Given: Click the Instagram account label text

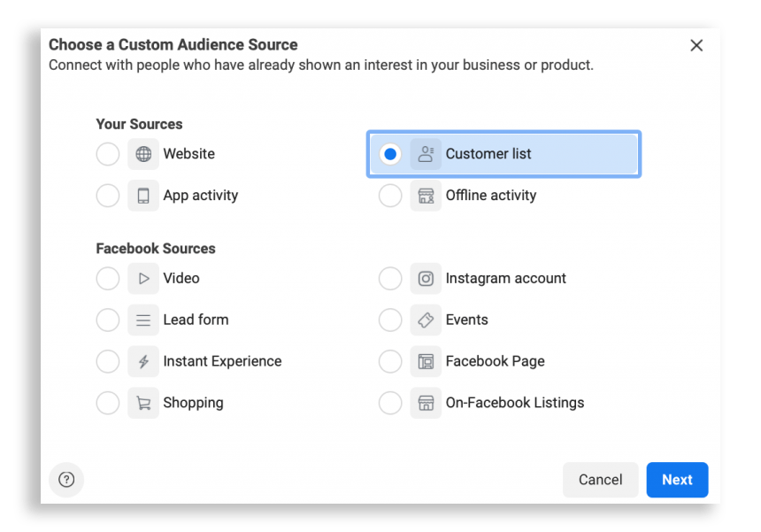Looking at the screenshot, I should 506,279.
